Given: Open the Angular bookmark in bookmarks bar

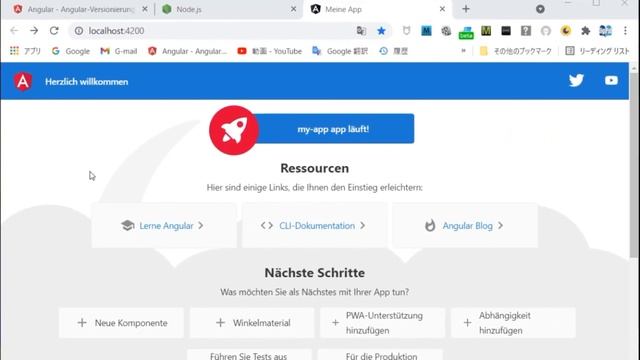Looking at the screenshot, I should pyautogui.click(x=187, y=51).
